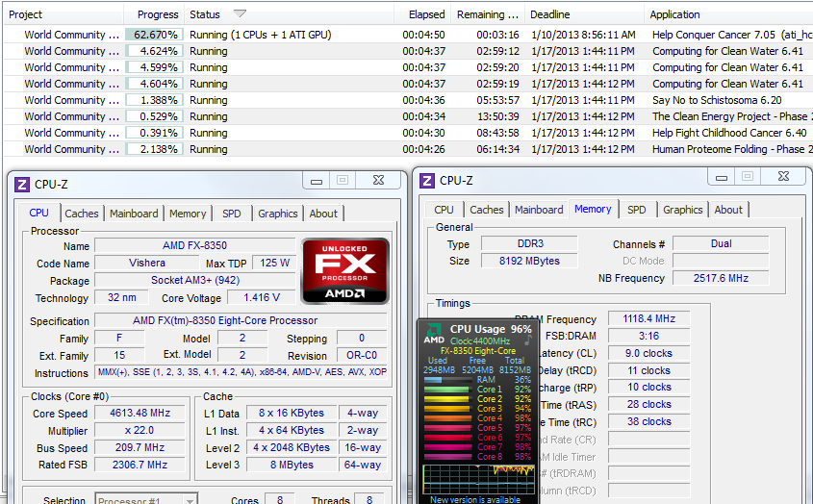Click the Elapsed column header
This screenshot has width=813, height=504.
tap(422, 14)
